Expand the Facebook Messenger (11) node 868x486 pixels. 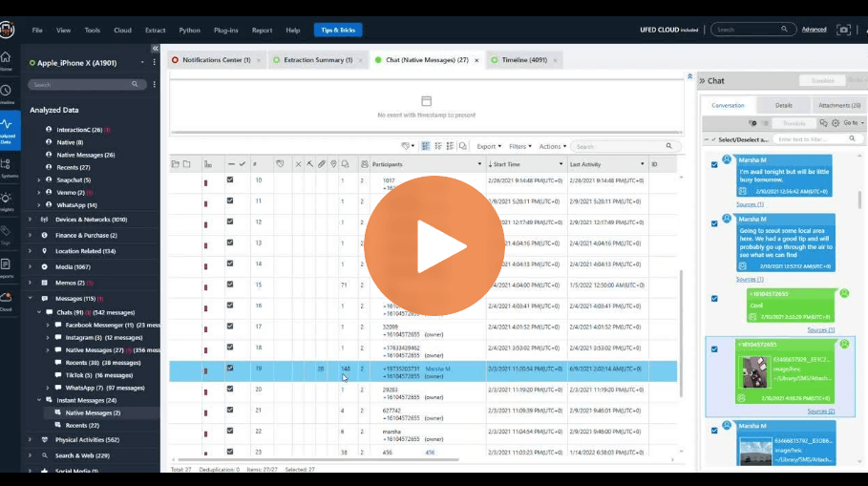pos(48,326)
